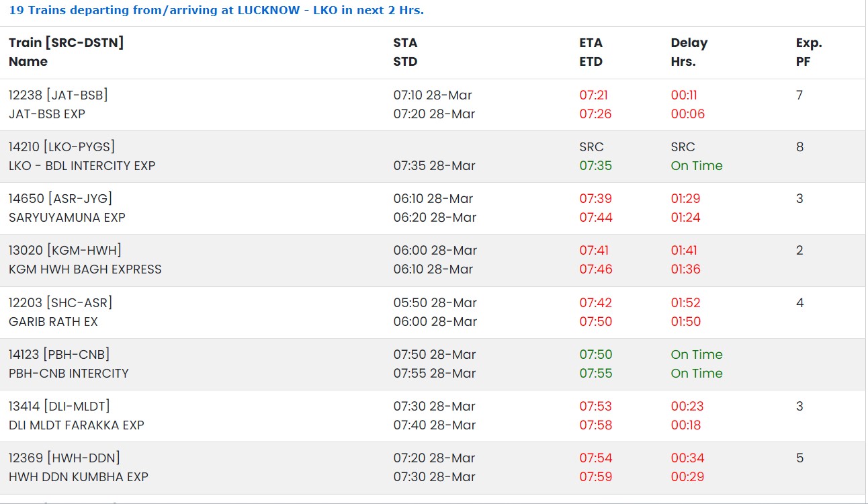Click ETA '07:41' for train 13020
The height and width of the screenshot is (504, 868).
pos(594,251)
